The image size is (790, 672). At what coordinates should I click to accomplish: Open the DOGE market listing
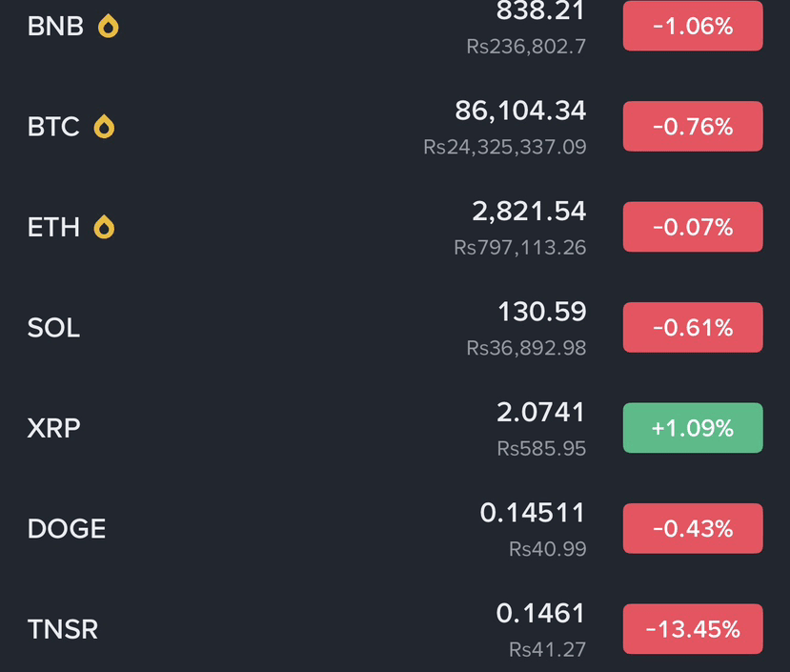point(395,528)
